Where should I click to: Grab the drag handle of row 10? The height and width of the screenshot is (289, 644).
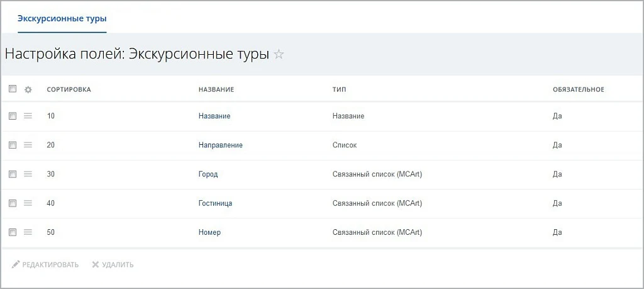point(28,116)
